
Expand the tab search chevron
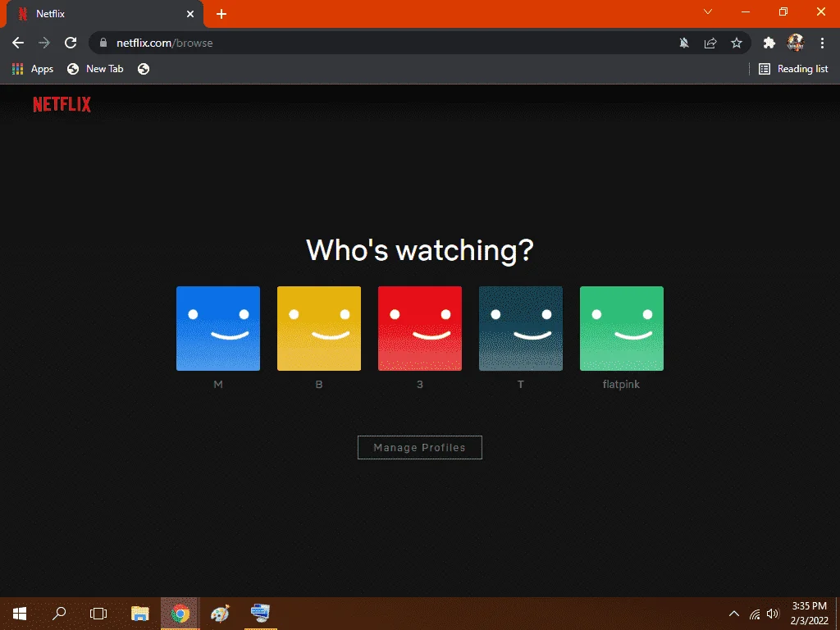click(x=708, y=11)
